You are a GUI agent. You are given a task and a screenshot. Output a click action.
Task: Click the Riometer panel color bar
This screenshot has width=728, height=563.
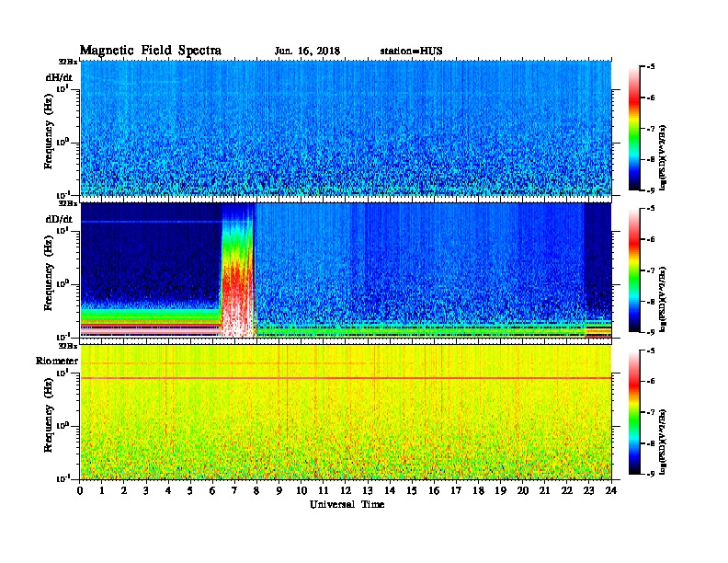click(634, 411)
